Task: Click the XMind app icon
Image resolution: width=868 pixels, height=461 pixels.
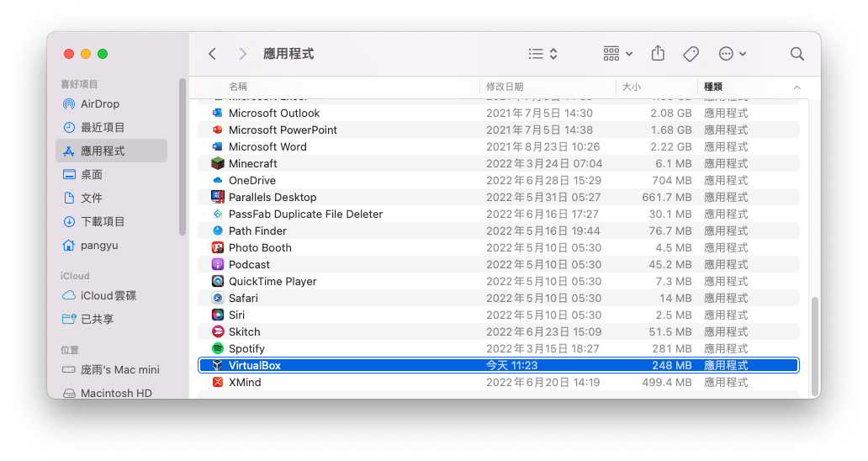Action: pyautogui.click(x=218, y=382)
